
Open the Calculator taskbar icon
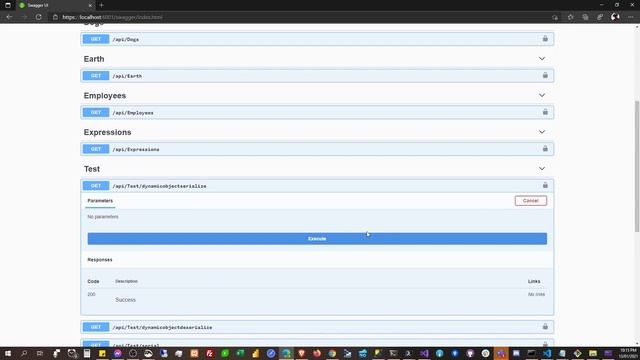tap(87, 353)
